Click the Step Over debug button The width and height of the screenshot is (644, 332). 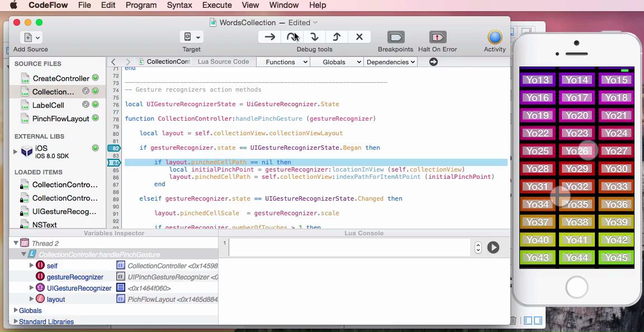[x=292, y=37]
